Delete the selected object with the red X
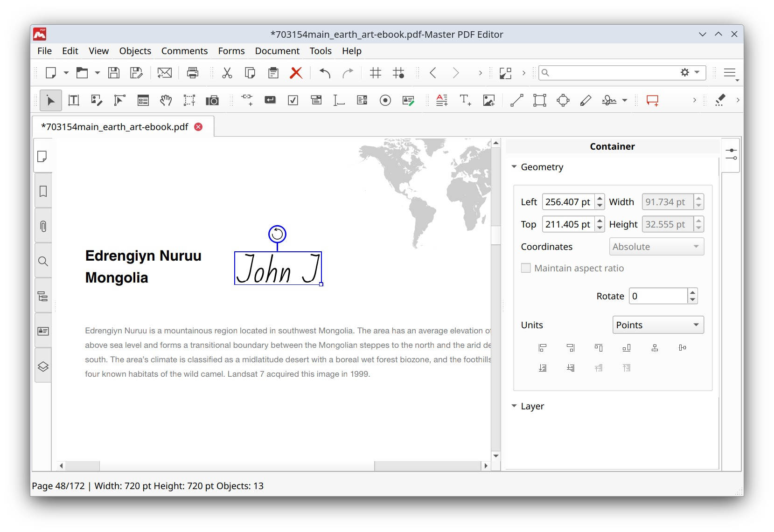Image resolution: width=774 pixels, height=532 pixels. click(296, 73)
